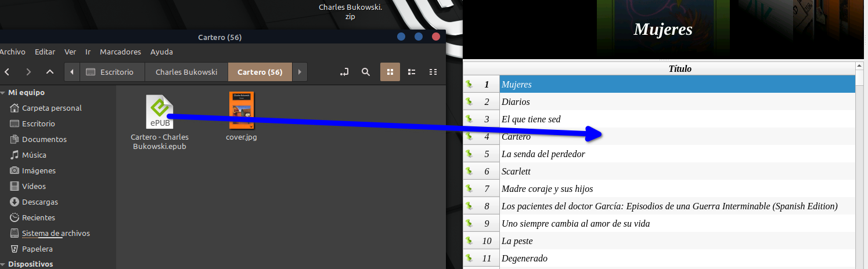Click the first blue window button in title bar

[x=401, y=37]
